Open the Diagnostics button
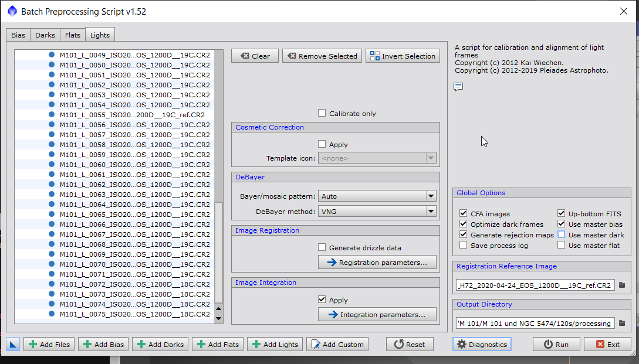Image resolution: width=639 pixels, height=364 pixels. [482, 345]
